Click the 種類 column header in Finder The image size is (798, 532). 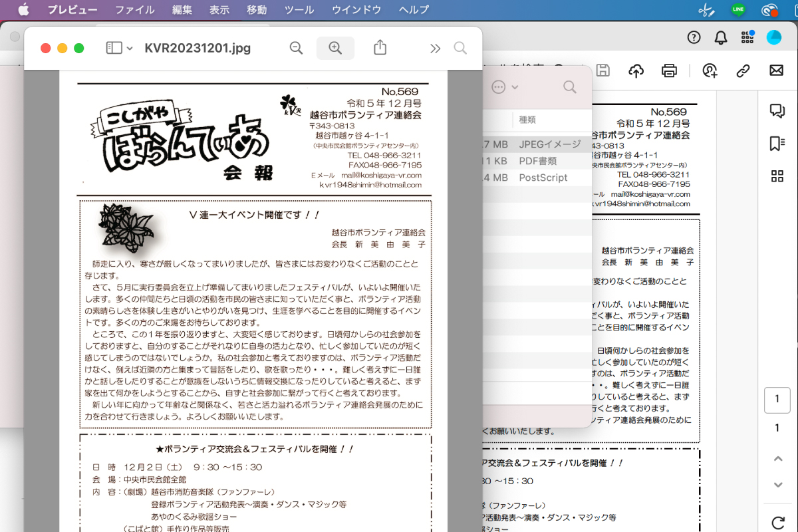click(527, 120)
